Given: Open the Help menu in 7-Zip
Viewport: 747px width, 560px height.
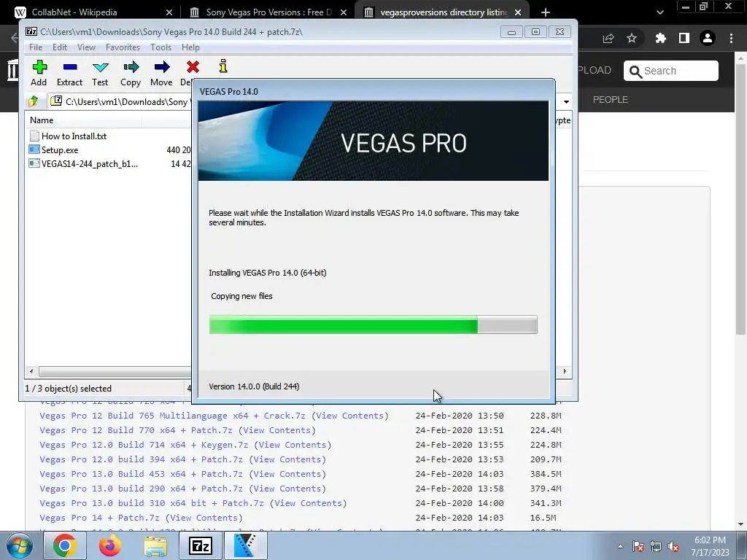Looking at the screenshot, I should pos(190,47).
